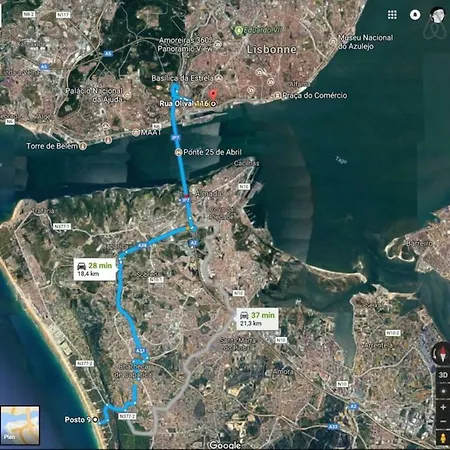Click the Google logo at bottom
Viewport: 450px width, 450px height.
pyautogui.click(x=225, y=445)
